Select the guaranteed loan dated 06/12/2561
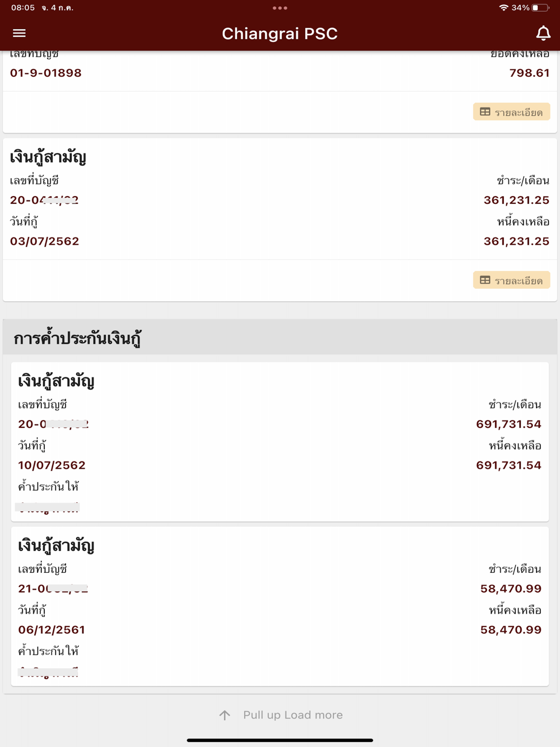Image resolution: width=560 pixels, height=747 pixels. 280,606
